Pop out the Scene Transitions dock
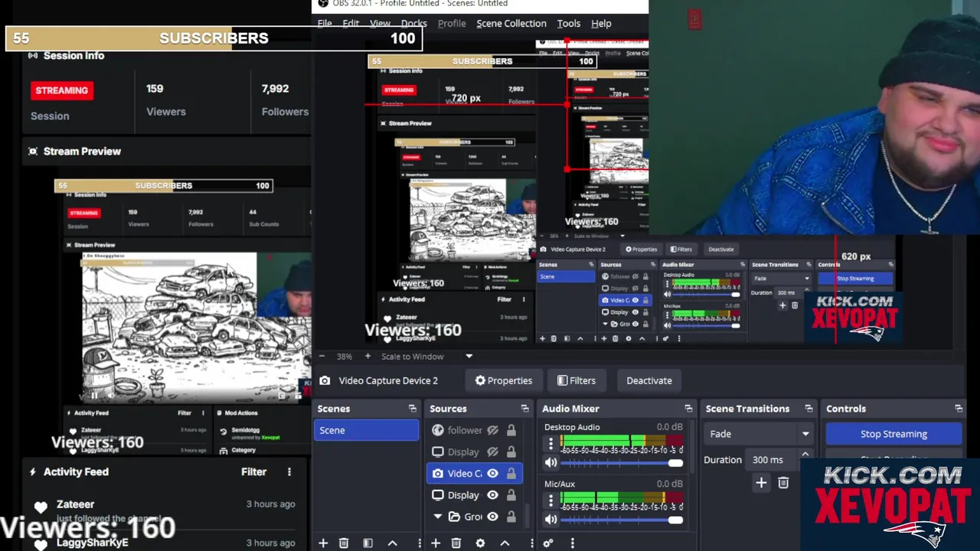The width and height of the screenshot is (980, 551). (808, 409)
